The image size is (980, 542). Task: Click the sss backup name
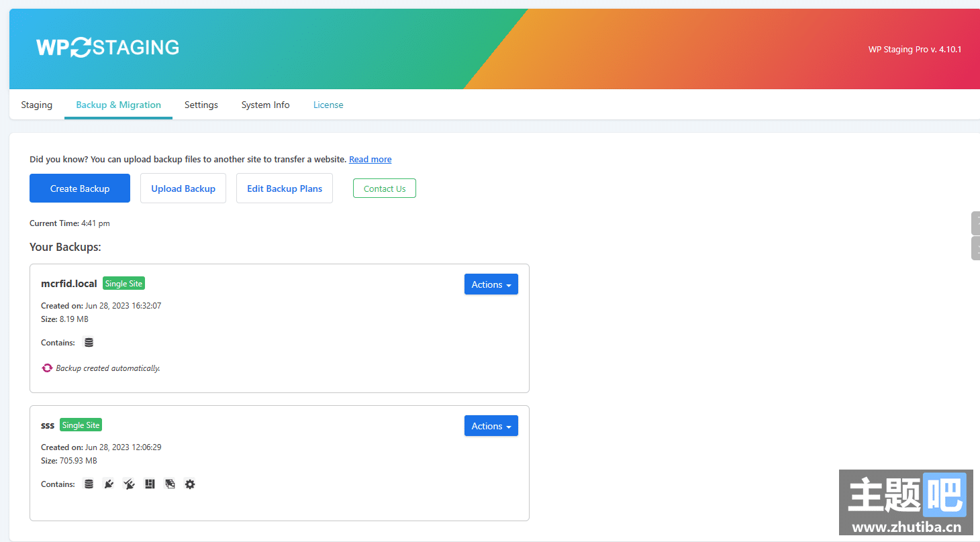click(48, 425)
